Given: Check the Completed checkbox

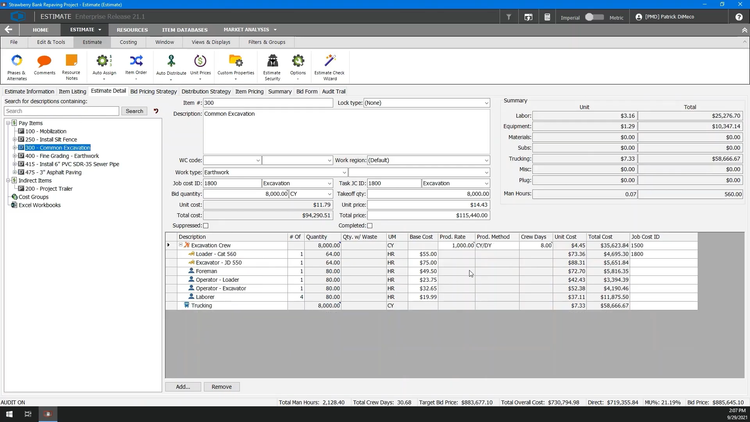Looking at the screenshot, I should (369, 226).
